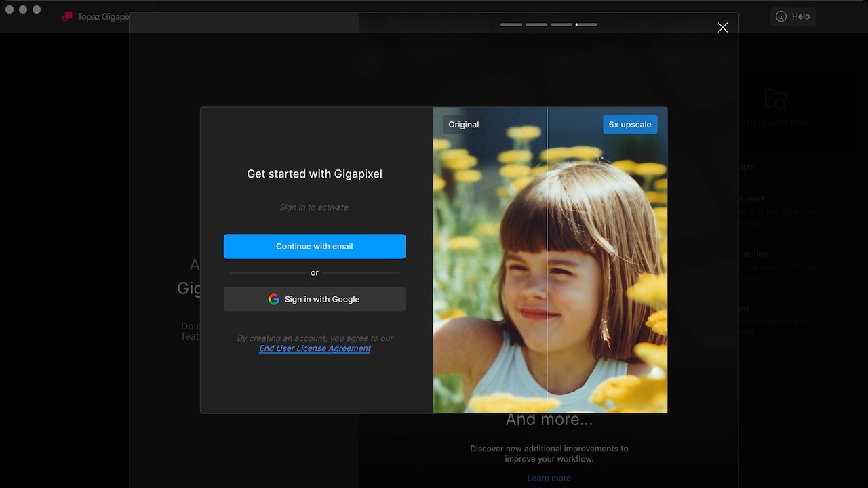Screen dimensions: 868x488
Task: Click the Google logo icon
Action: tap(274, 299)
